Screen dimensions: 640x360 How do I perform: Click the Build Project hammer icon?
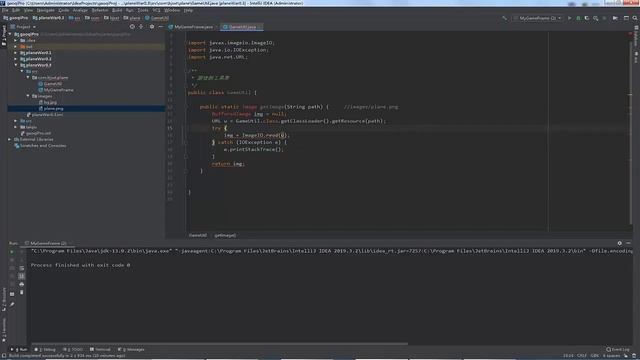click(x=504, y=18)
